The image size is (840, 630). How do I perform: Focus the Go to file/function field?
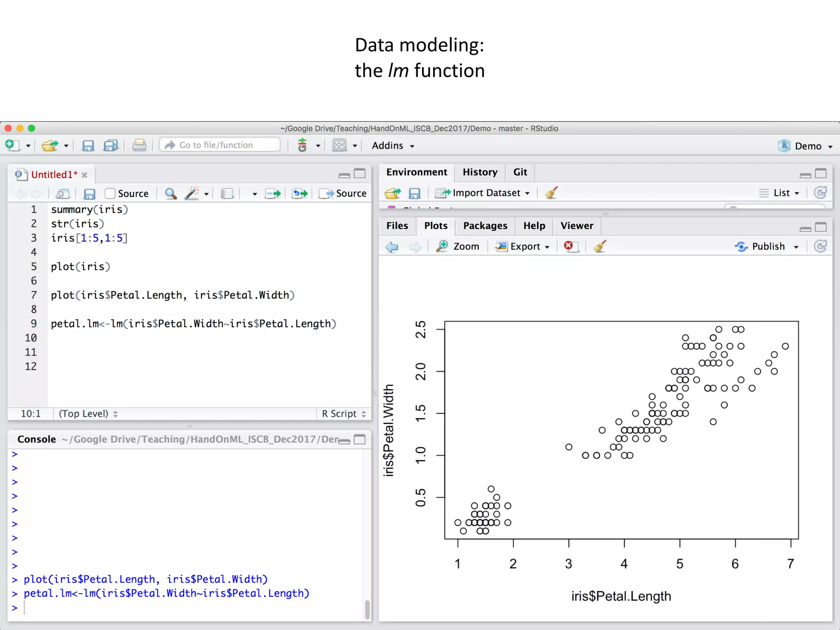click(220, 145)
